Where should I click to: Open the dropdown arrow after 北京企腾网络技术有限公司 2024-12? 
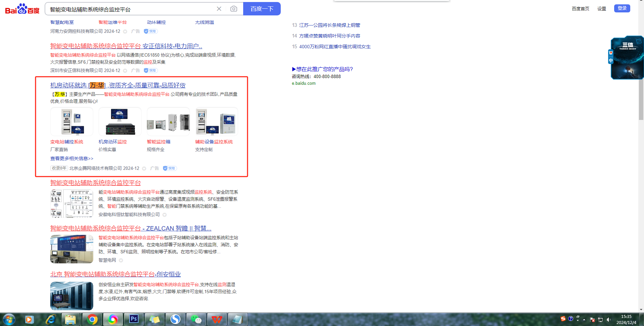pos(144,169)
